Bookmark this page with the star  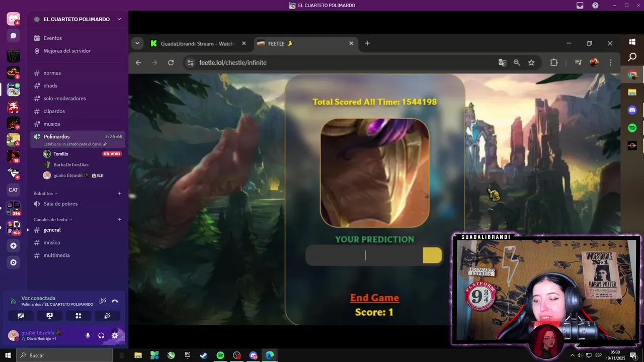531,63
